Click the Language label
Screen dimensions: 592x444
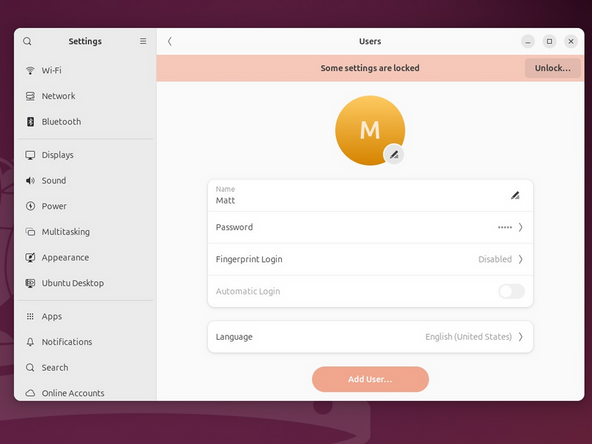(234, 337)
